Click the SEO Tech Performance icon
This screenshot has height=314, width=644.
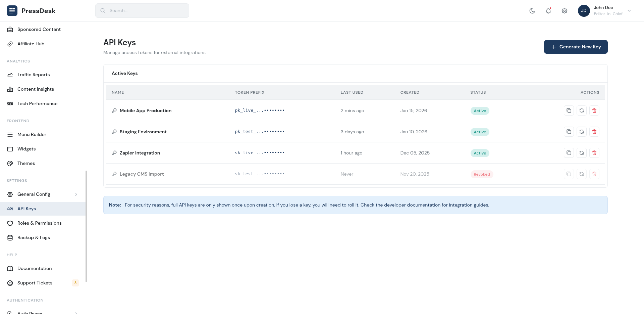10,103
